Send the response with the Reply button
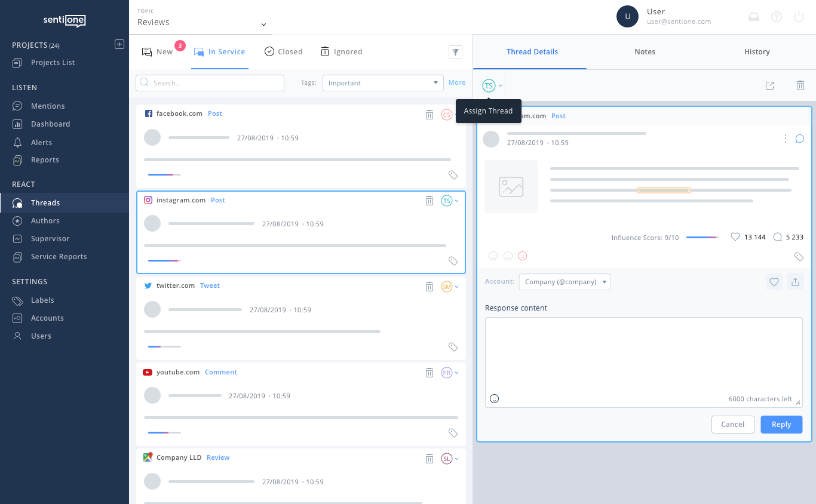The image size is (816, 504). pyautogui.click(x=781, y=424)
